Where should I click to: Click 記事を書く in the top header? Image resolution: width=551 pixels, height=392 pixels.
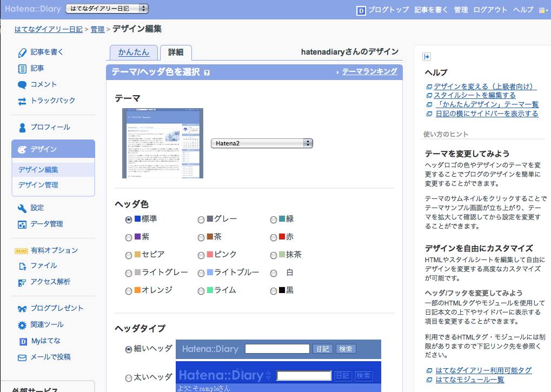coord(431,10)
